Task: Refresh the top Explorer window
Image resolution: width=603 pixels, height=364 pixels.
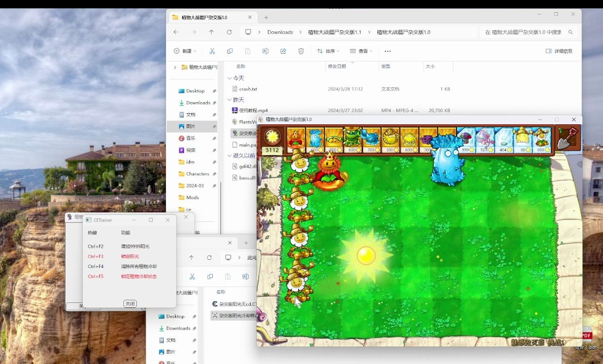Action: [229, 32]
